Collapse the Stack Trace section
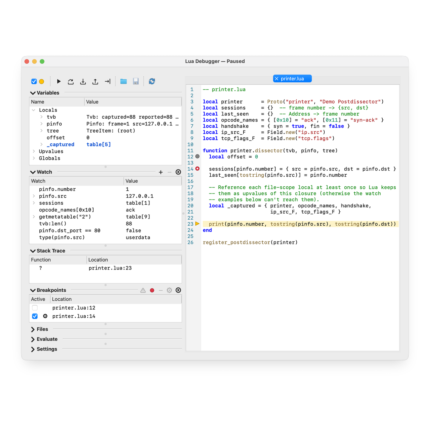Viewport: 430px width, 430px height. tap(33, 251)
